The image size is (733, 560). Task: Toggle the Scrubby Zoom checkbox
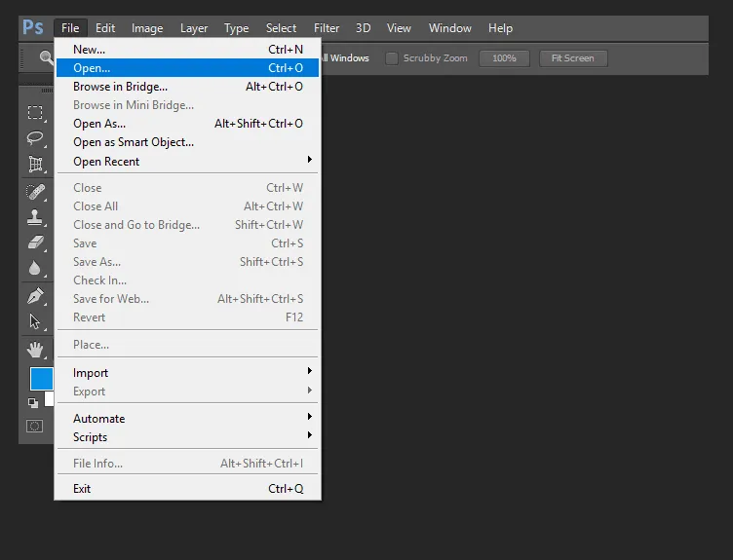pyautogui.click(x=392, y=58)
